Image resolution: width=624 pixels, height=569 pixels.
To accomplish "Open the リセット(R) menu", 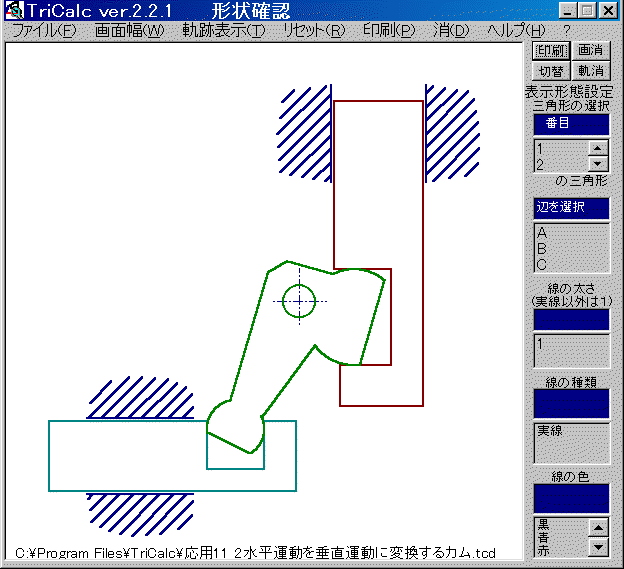I will click(314, 31).
